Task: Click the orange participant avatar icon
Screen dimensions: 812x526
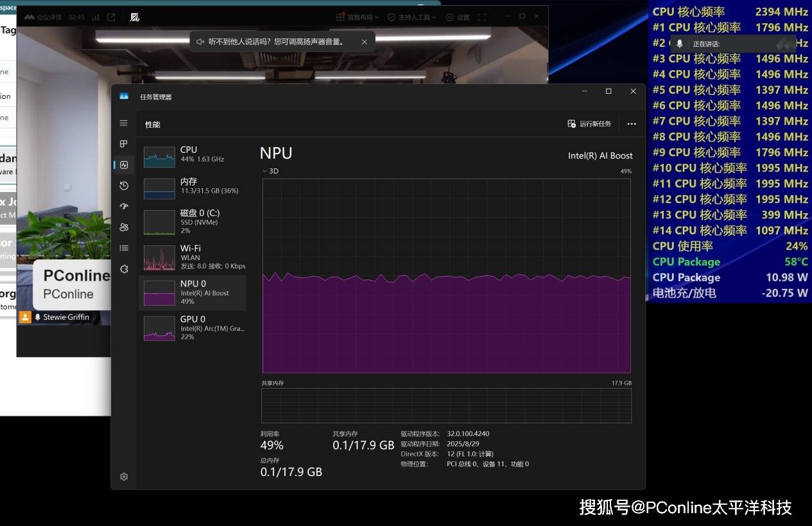Action: click(x=25, y=317)
